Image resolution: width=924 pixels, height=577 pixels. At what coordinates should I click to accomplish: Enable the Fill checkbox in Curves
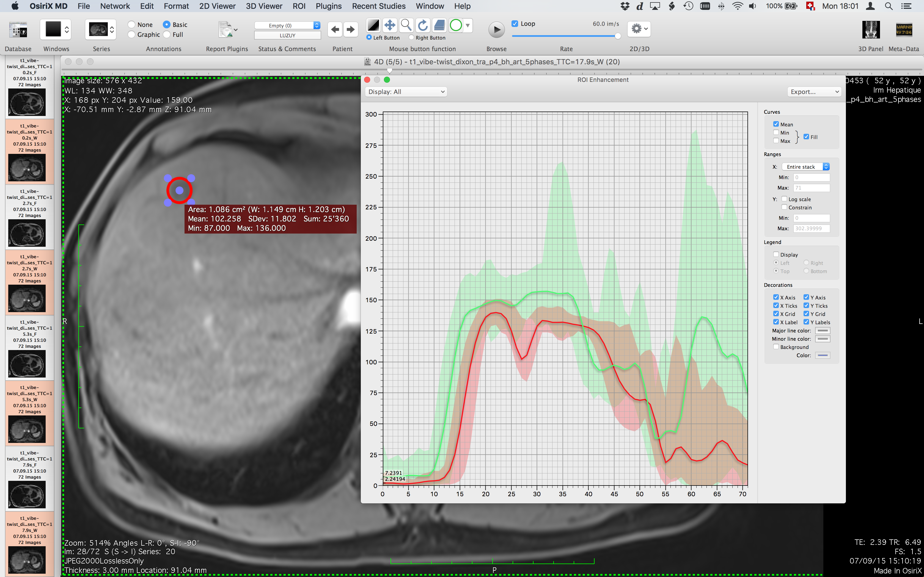pos(806,136)
